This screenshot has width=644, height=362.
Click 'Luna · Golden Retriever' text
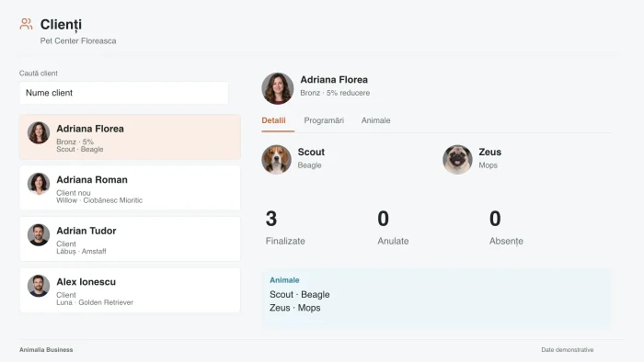[95, 302]
